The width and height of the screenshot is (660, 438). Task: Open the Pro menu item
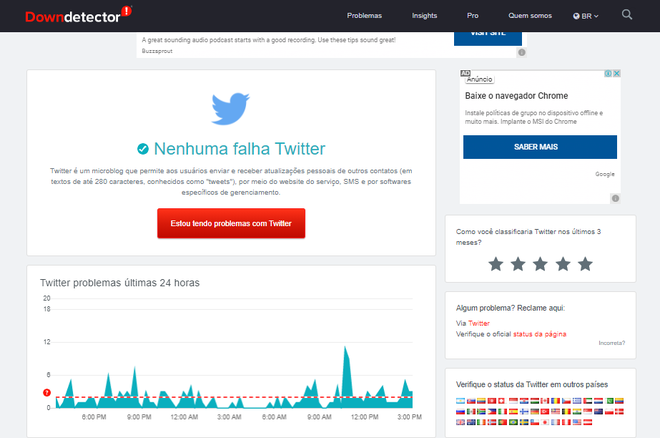(x=472, y=16)
